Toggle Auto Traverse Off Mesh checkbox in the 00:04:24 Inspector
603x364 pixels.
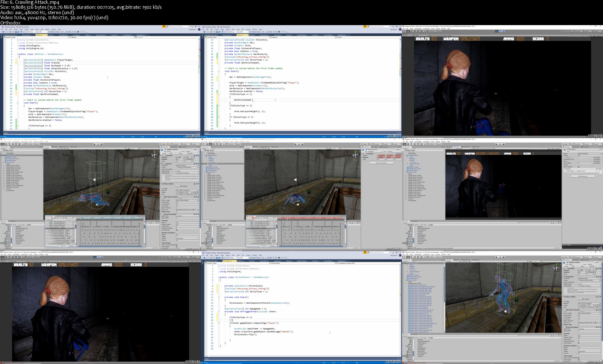coord(177,245)
